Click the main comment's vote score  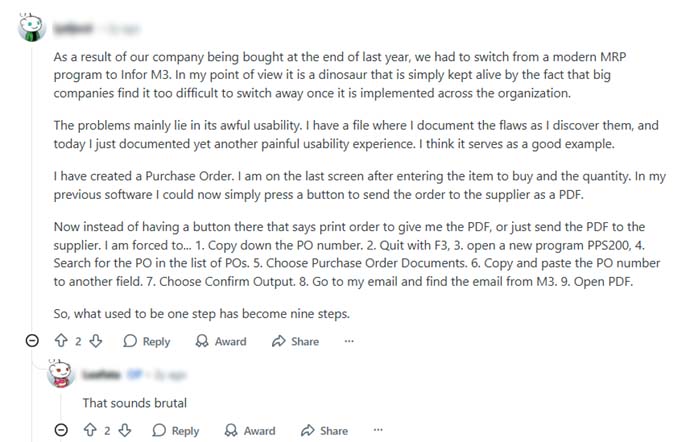(x=78, y=341)
